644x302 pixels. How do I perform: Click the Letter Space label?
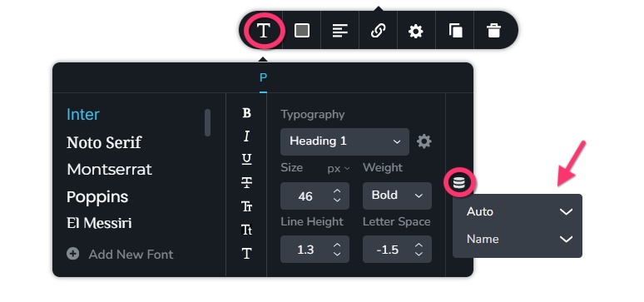point(397,222)
